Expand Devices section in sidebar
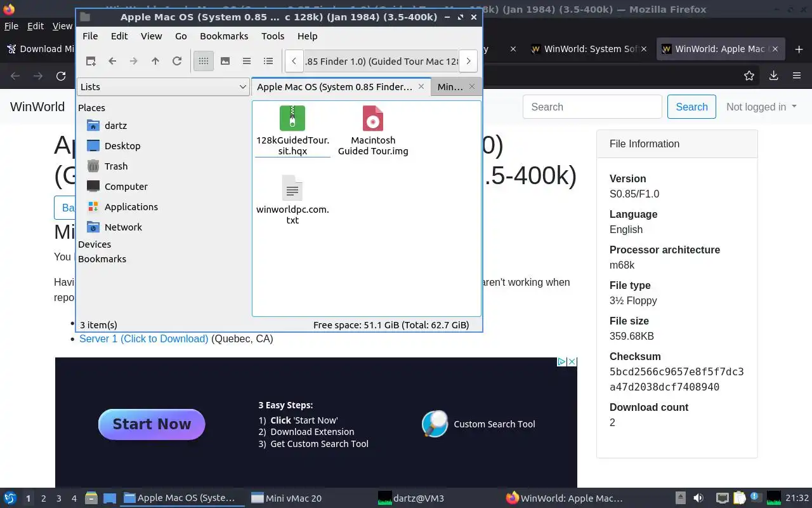The height and width of the screenshot is (508, 812). 95,244
